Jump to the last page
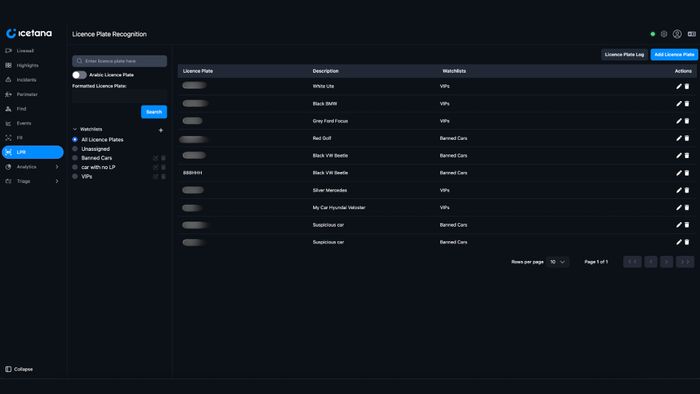The image size is (700, 394). [685, 262]
